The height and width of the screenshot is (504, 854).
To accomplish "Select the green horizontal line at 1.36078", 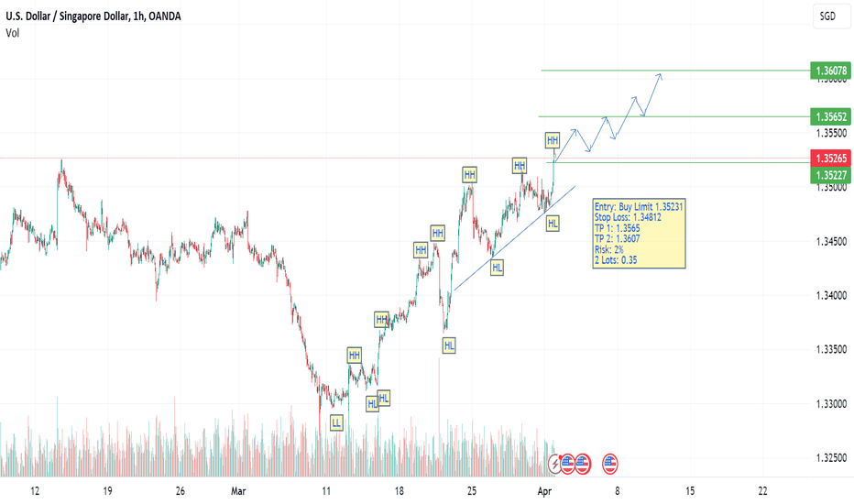I will pyautogui.click(x=675, y=71).
